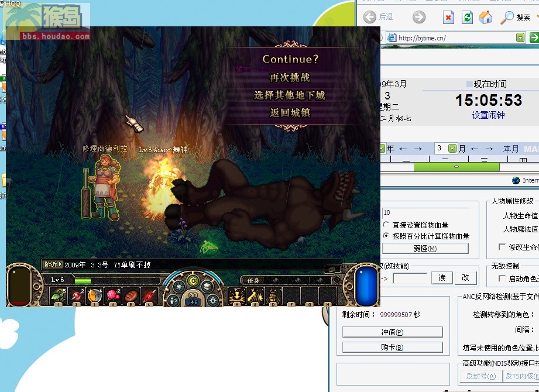Screen dimensions: 539x392
Task: Click the 冲值(P) recharge button
Action: 392,332
